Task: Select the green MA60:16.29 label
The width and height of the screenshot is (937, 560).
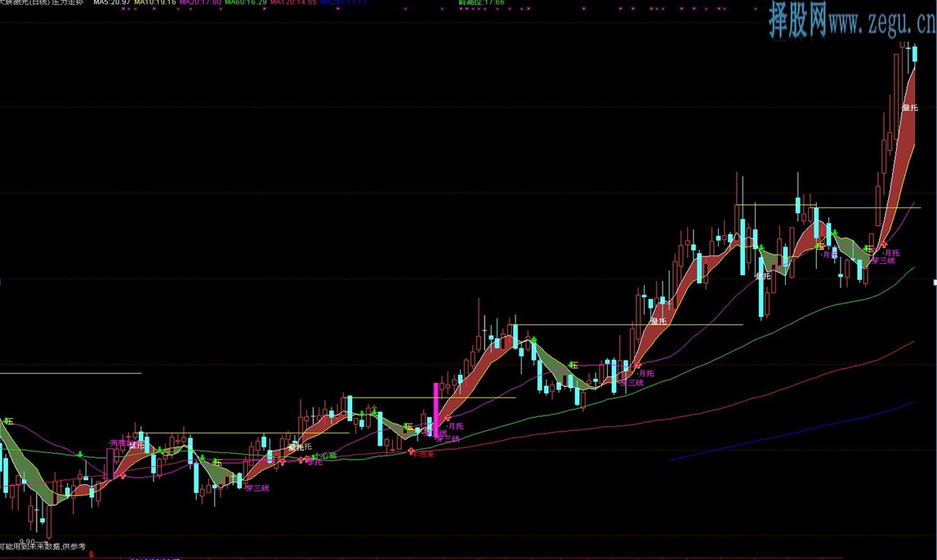Action: (x=246, y=2)
